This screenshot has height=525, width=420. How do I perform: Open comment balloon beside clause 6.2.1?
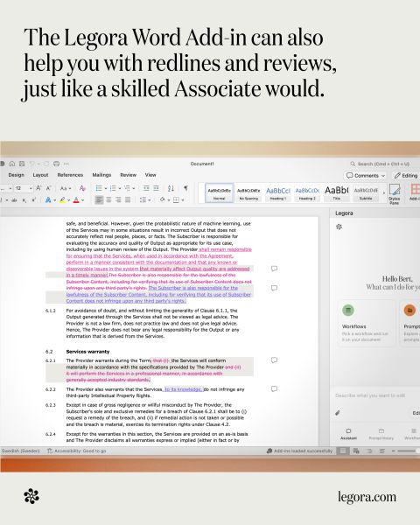274,360
